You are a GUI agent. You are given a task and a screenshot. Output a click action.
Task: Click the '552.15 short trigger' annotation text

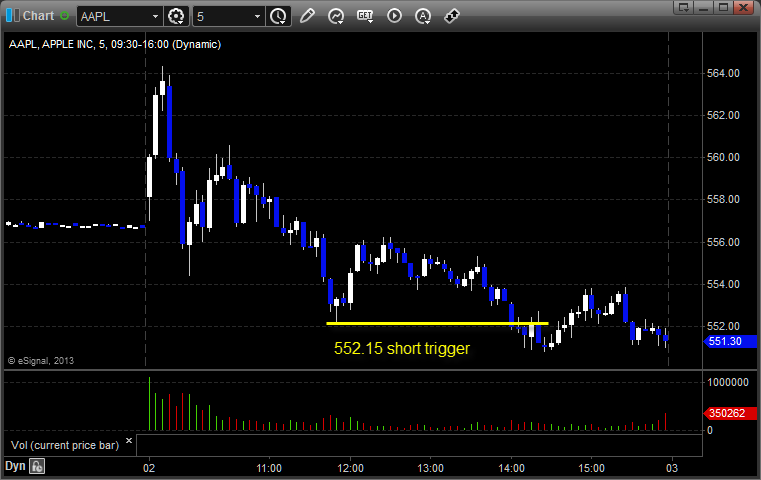[x=402, y=348]
